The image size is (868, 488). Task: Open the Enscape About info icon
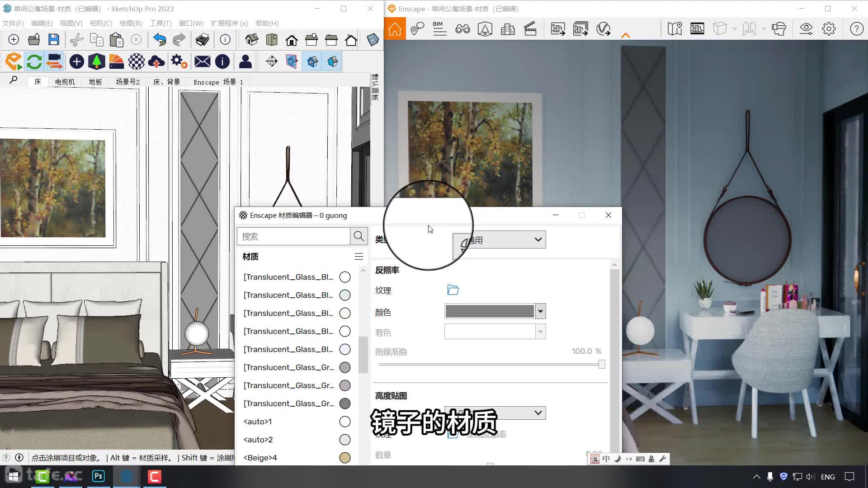tap(222, 61)
